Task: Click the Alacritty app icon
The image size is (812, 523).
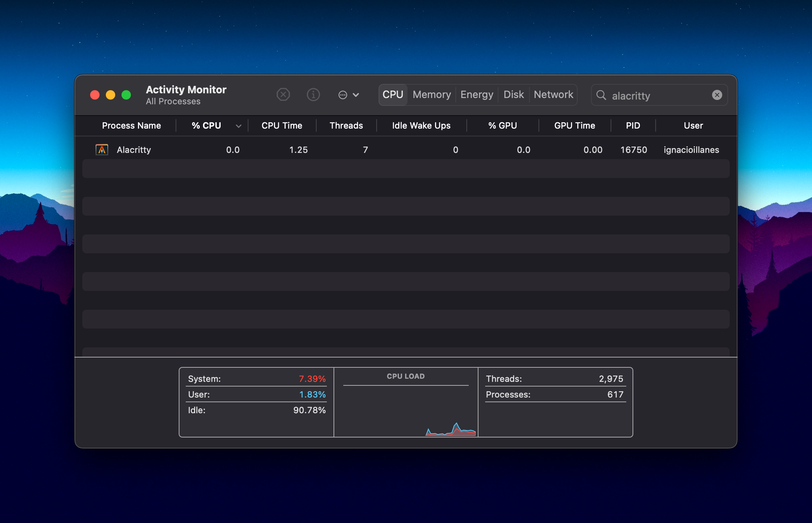Action: click(102, 150)
